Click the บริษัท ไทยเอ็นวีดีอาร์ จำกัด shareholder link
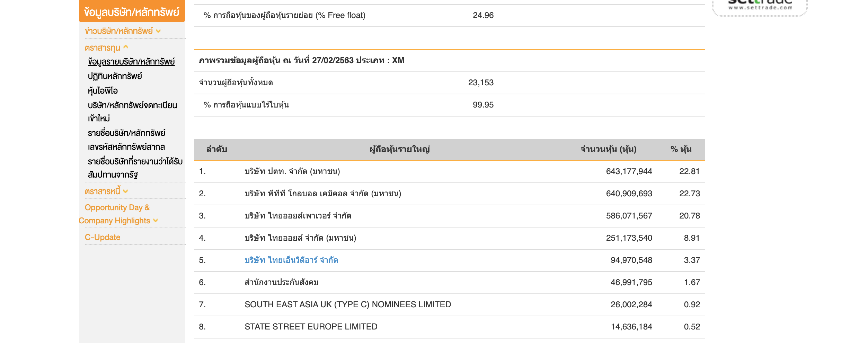Screen dimensions: 868x343 (291, 260)
